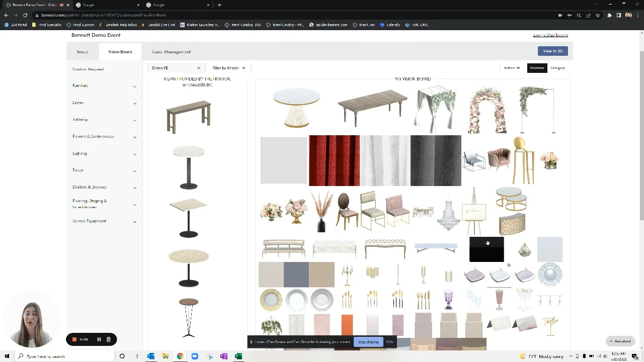Open the Custom Request link
Image resolution: width=644 pixels, height=362 pixels.
[x=88, y=69]
